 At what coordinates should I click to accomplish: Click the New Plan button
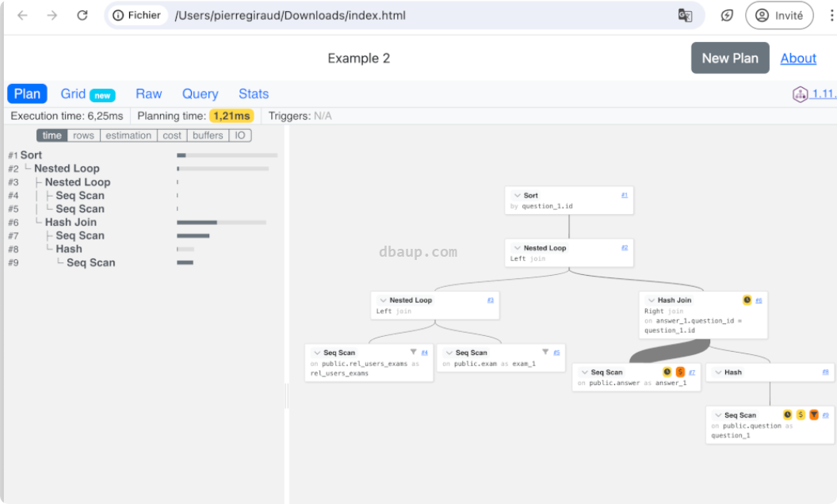pos(730,58)
